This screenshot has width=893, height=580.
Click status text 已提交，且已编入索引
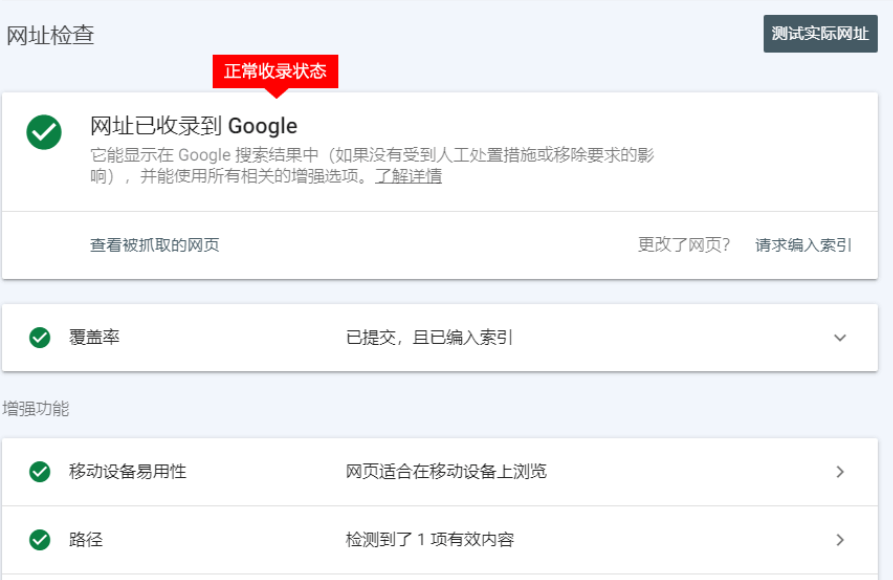pos(429,338)
